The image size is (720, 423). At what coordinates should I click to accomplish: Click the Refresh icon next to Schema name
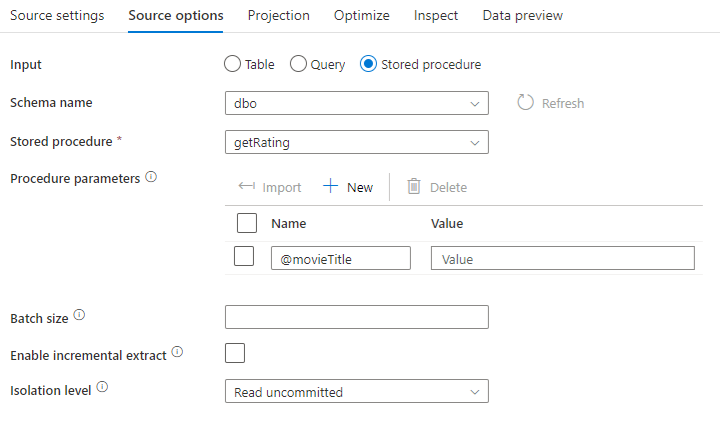click(x=526, y=103)
